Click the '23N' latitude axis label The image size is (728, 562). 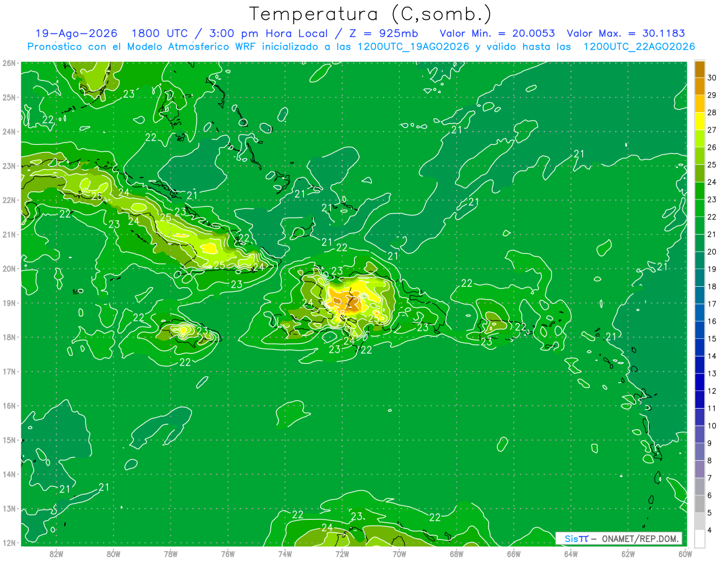pyautogui.click(x=10, y=166)
